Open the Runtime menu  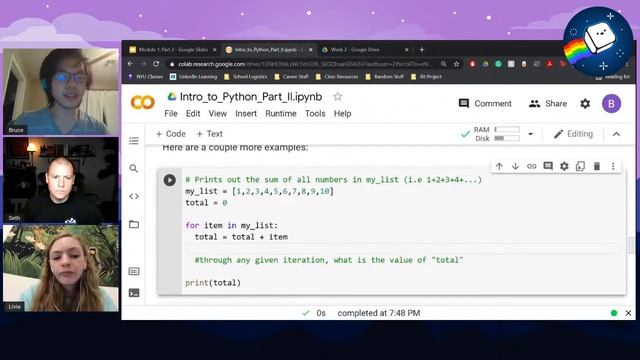click(x=281, y=113)
